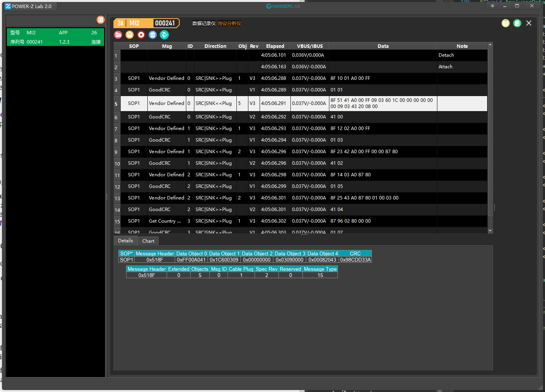Clear the log with the blue trash icon

(x=153, y=35)
